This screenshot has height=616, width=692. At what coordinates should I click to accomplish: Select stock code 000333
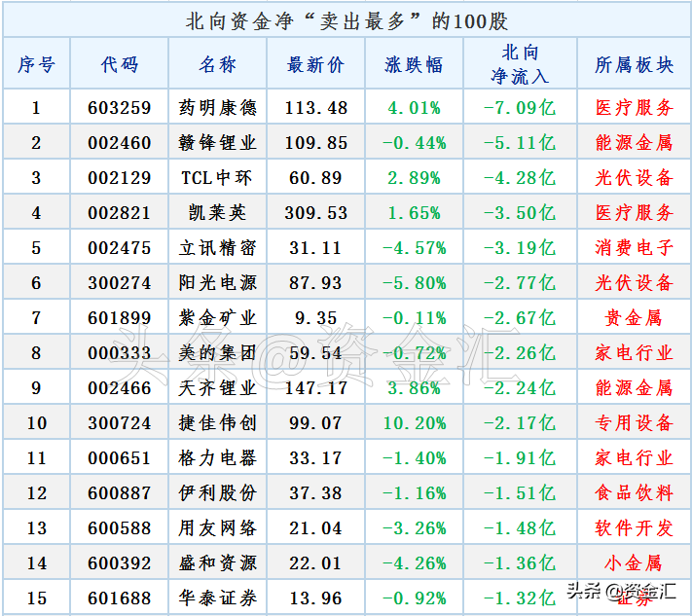120,353
